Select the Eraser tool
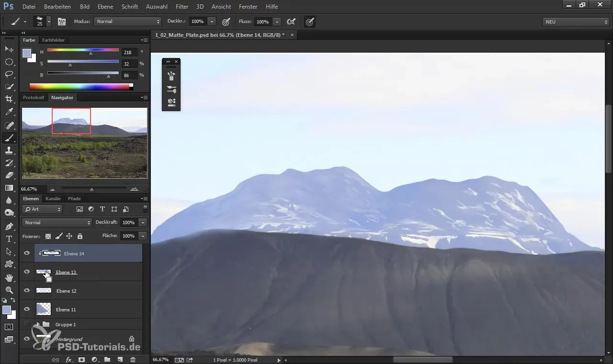 coord(9,175)
